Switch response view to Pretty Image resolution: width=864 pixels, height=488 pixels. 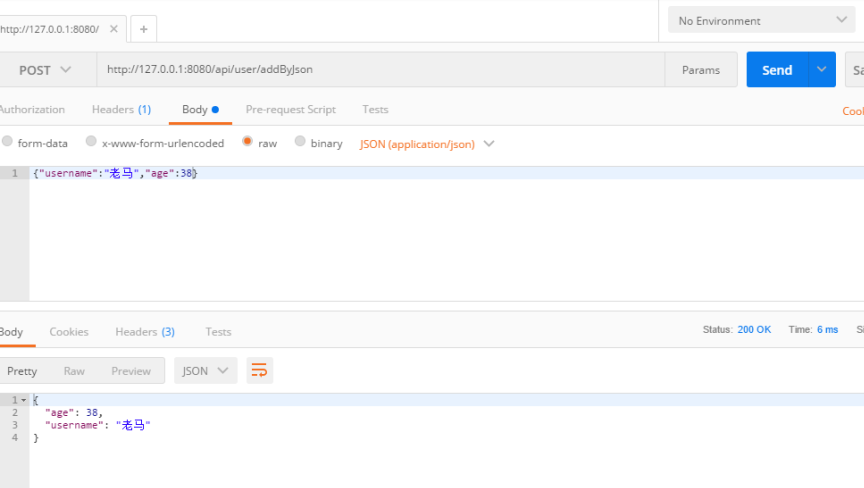point(22,371)
